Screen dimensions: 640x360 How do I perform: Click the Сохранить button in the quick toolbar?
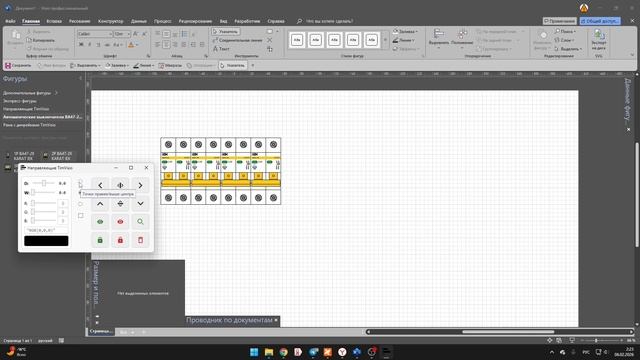click(x=18, y=65)
